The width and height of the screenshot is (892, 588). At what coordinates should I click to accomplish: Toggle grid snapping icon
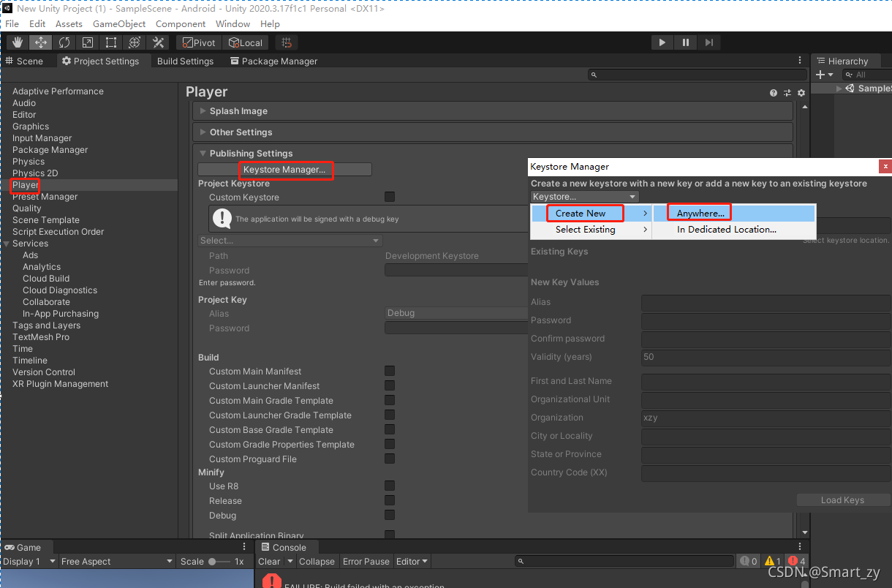287,42
